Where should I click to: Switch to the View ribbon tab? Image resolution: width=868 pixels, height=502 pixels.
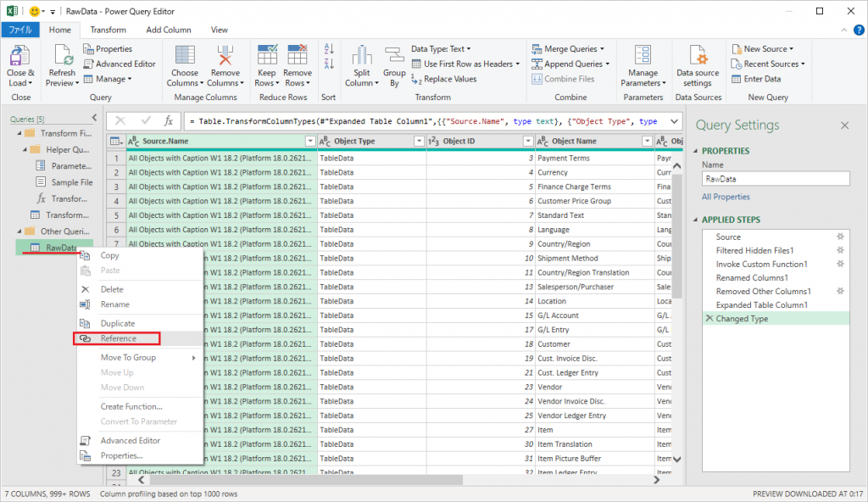pos(219,30)
